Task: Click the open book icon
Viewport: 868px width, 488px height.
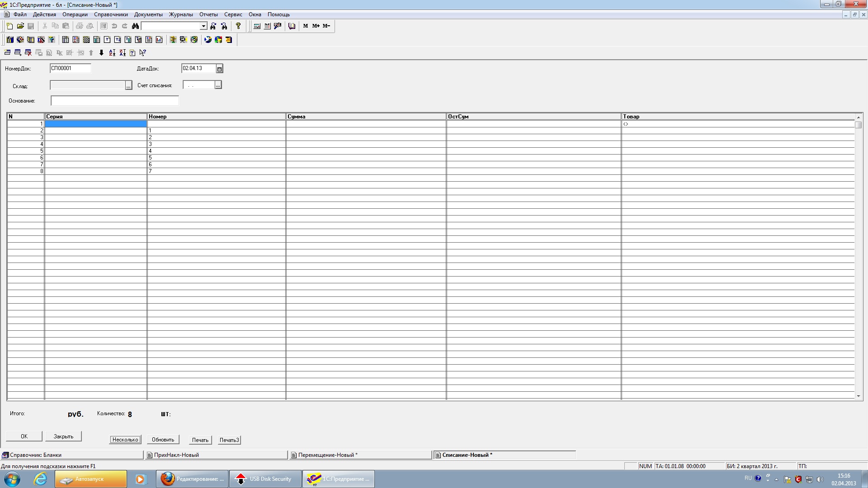Action: click(x=292, y=26)
